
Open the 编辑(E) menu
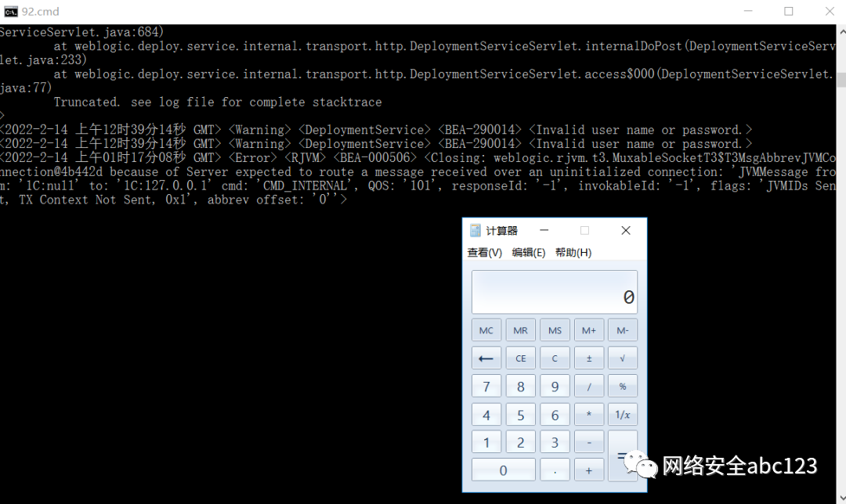coord(528,252)
